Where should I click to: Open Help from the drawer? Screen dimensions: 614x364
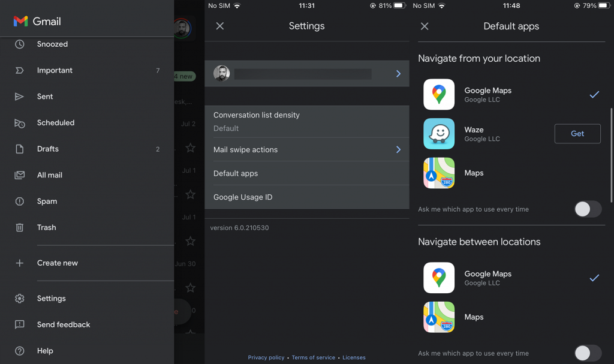click(x=87, y=351)
